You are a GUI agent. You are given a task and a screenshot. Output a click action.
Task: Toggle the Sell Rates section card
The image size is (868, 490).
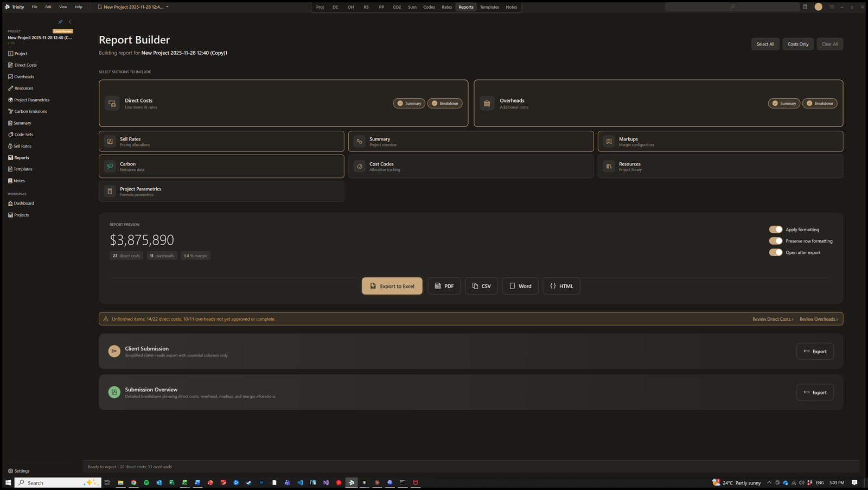[x=221, y=141]
